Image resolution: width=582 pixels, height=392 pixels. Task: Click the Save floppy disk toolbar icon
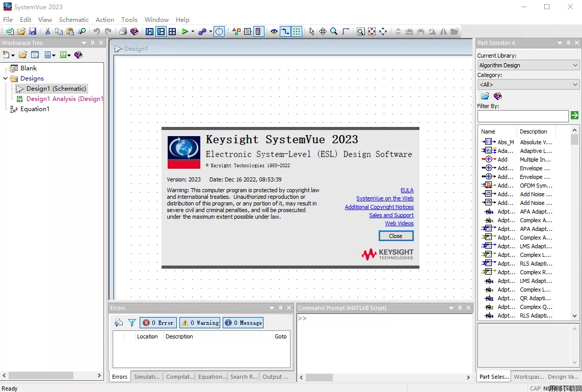click(x=33, y=32)
